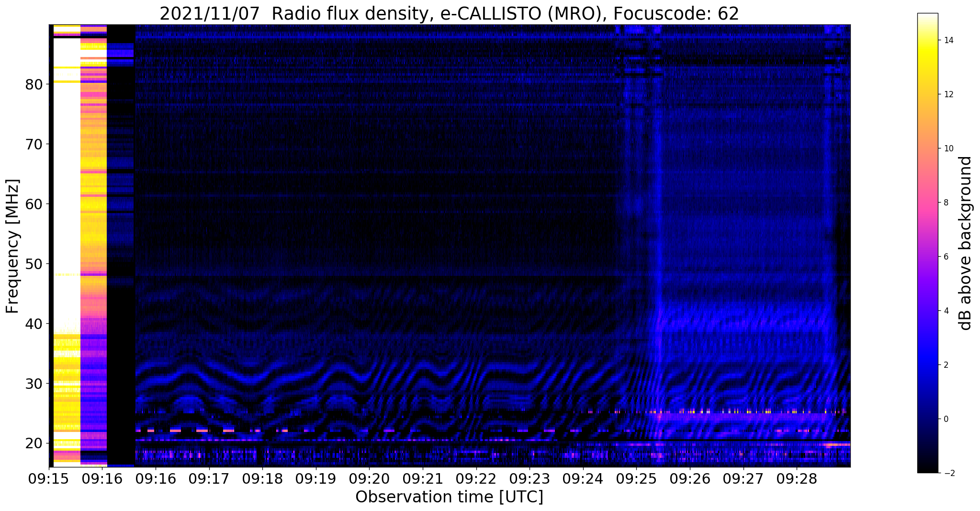Click the 10 value on the colorbar
980x511 pixels.
pyautogui.click(x=948, y=149)
